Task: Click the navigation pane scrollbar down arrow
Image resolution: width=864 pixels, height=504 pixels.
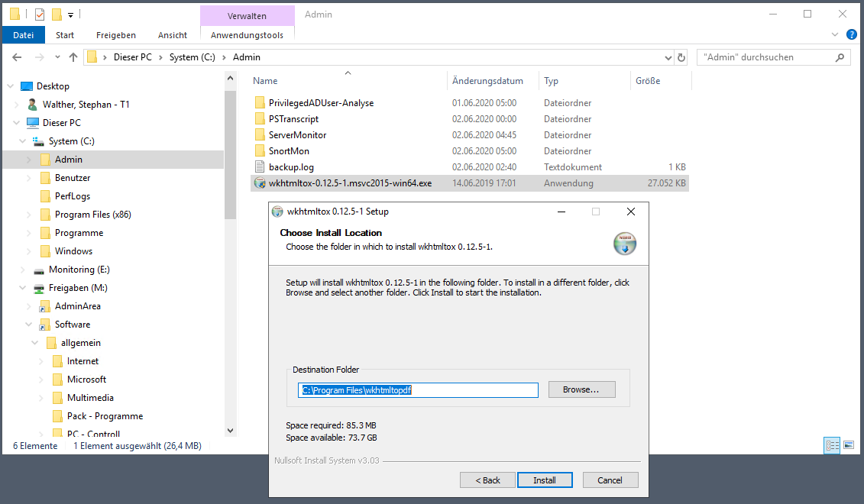Action: 231,431
